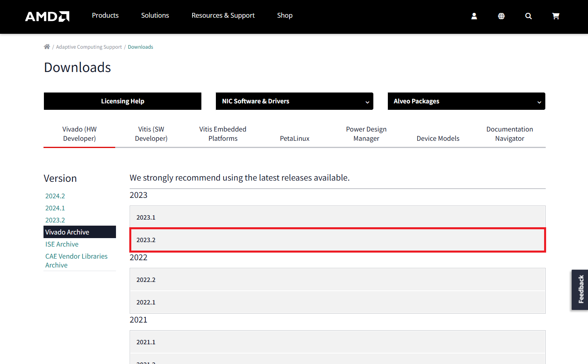588x364 pixels.
Task: Go to version 2024.2 link
Action: [x=55, y=196]
